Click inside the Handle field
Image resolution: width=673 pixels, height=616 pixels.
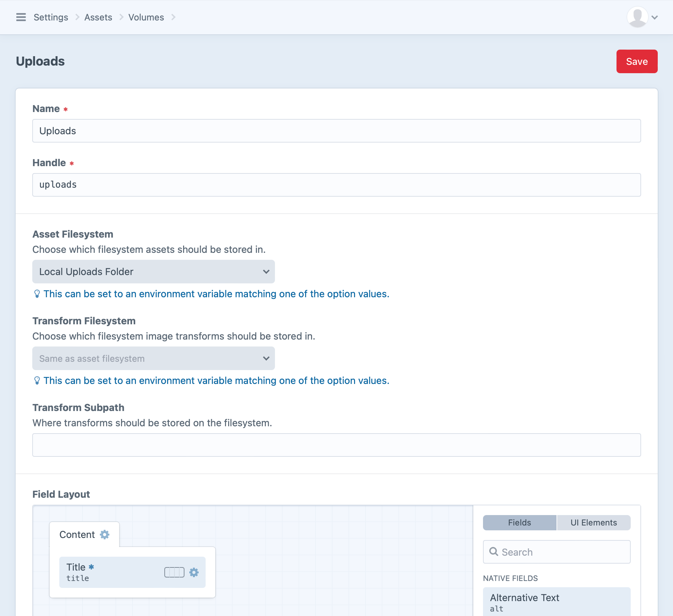pos(336,185)
